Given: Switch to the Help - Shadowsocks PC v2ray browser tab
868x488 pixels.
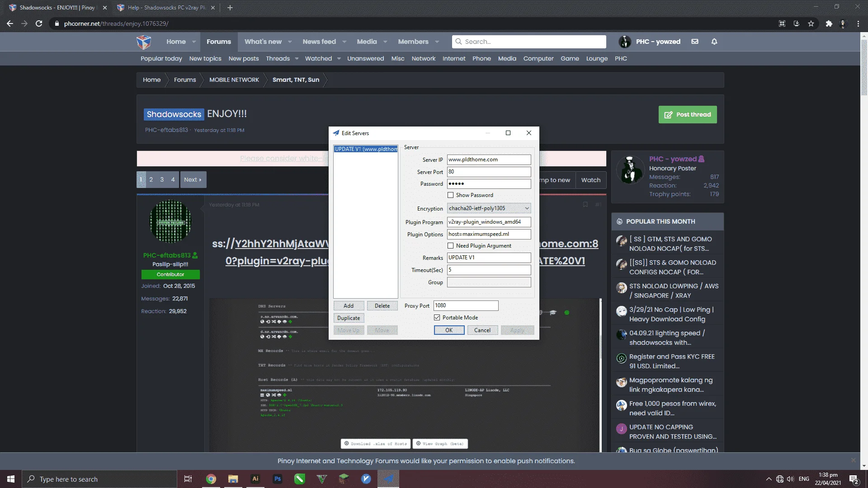Looking at the screenshot, I should [x=165, y=8].
